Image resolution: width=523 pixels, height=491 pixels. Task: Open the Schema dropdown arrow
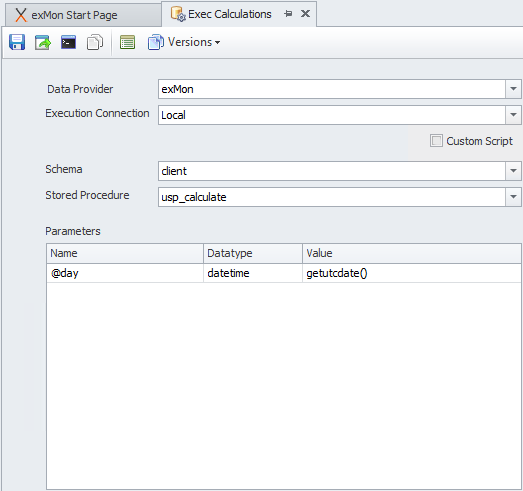(x=513, y=171)
